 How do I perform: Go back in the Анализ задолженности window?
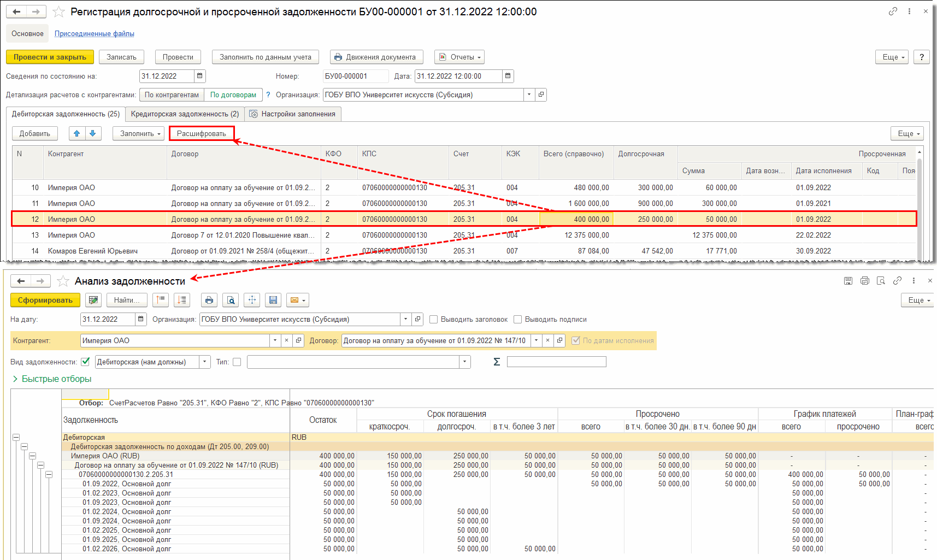21,281
